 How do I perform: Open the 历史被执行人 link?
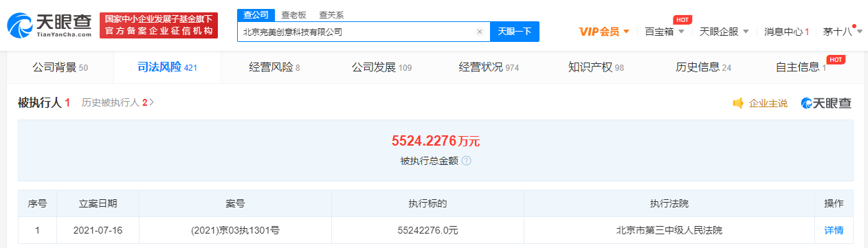pyautogui.click(x=118, y=103)
